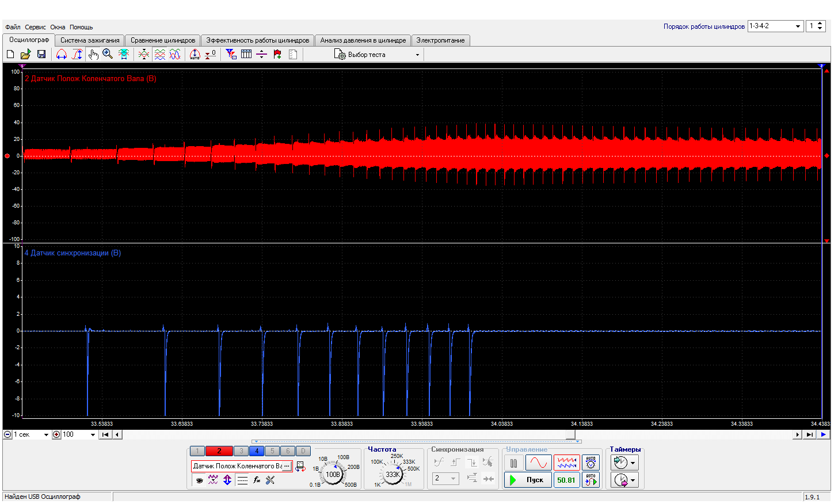This screenshot has width=838, height=504.
Task: Switch to the Электропитание tab
Action: [440, 40]
